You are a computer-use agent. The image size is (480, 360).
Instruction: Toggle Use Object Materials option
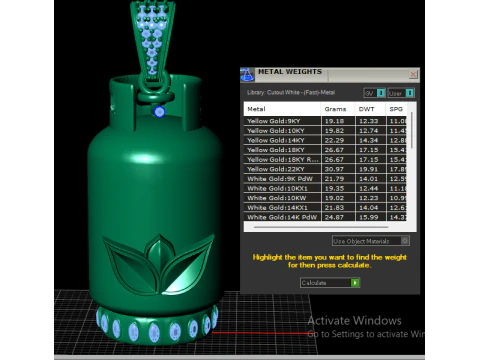[x=370, y=241]
